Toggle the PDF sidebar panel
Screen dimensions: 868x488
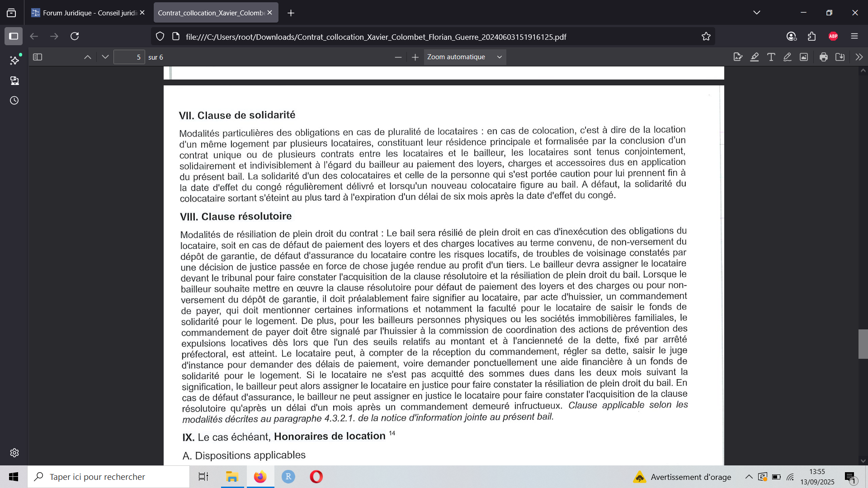(x=38, y=57)
